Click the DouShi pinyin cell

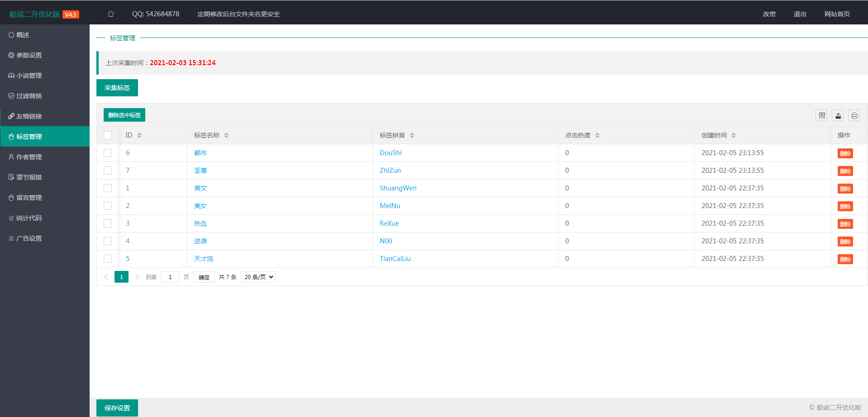pos(391,153)
